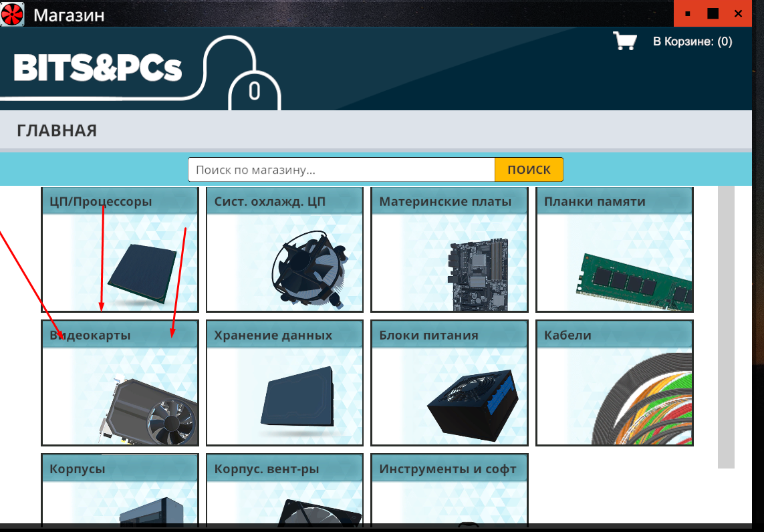Close the Магазин window
Screen dimensions: 764x532
[x=738, y=13]
